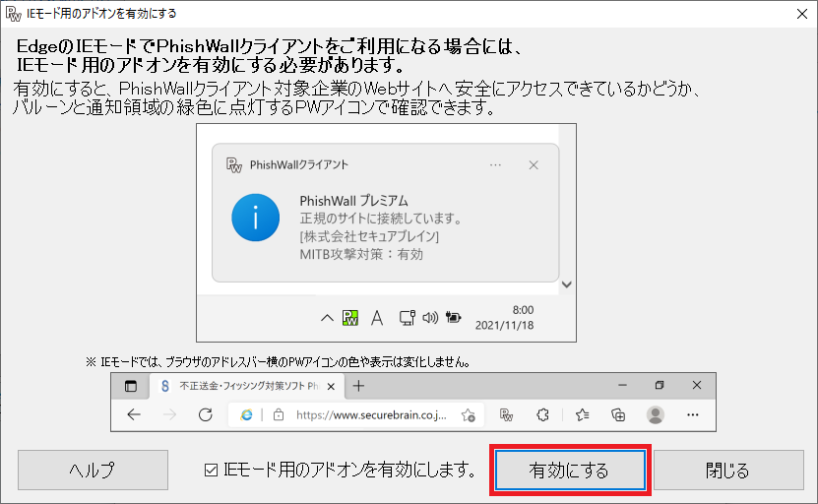Click the green PW icon in the system tray

pyautogui.click(x=350, y=317)
